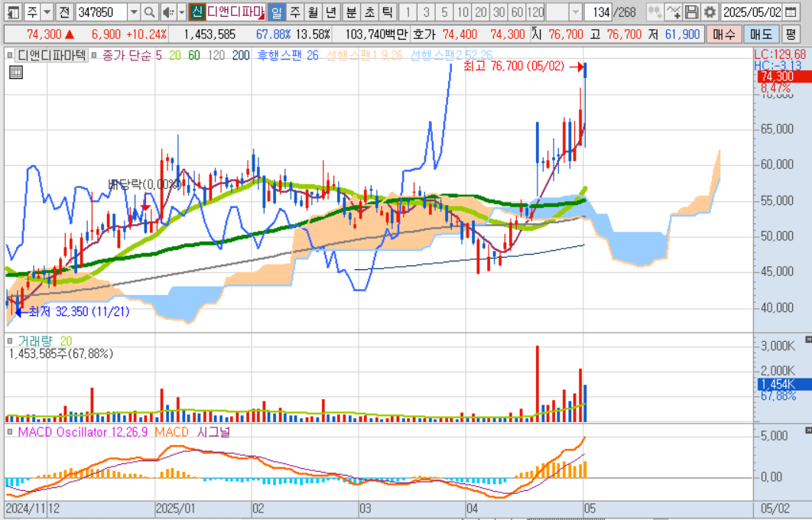Click the 거래량 volume indicator label
The height and width of the screenshot is (520, 812).
[x=35, y=341]
